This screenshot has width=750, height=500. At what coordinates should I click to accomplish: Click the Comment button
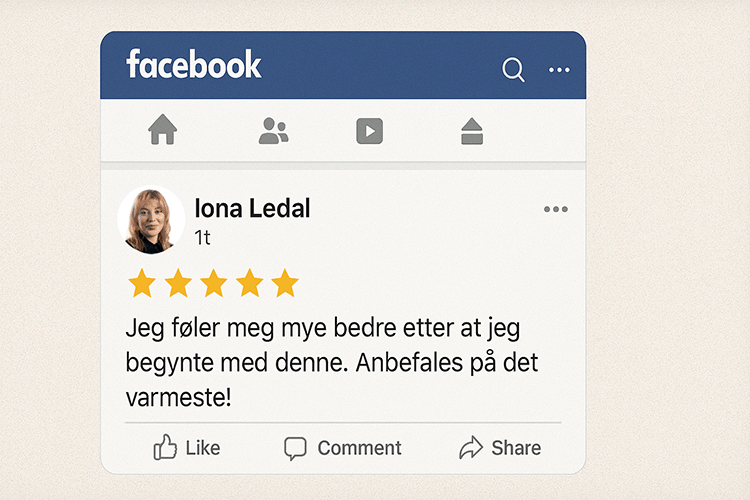[x=342, y=448]
